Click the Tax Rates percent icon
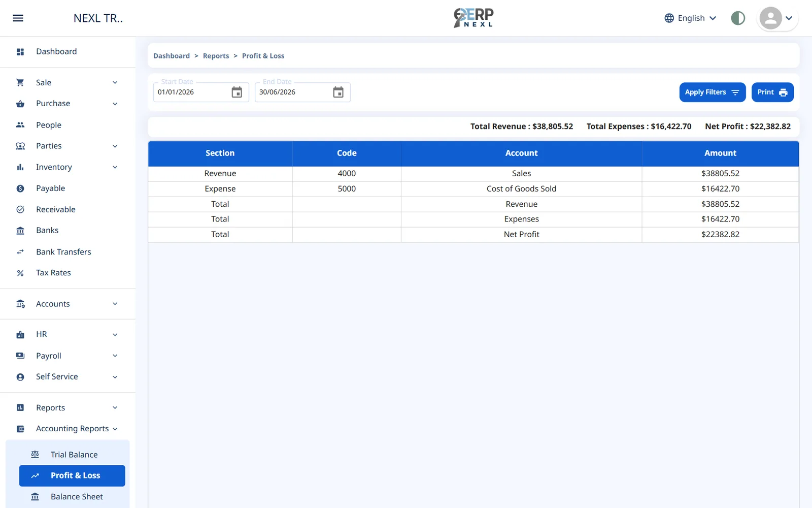The height and width of the screenshot is (508, 812). pos(20,273)
